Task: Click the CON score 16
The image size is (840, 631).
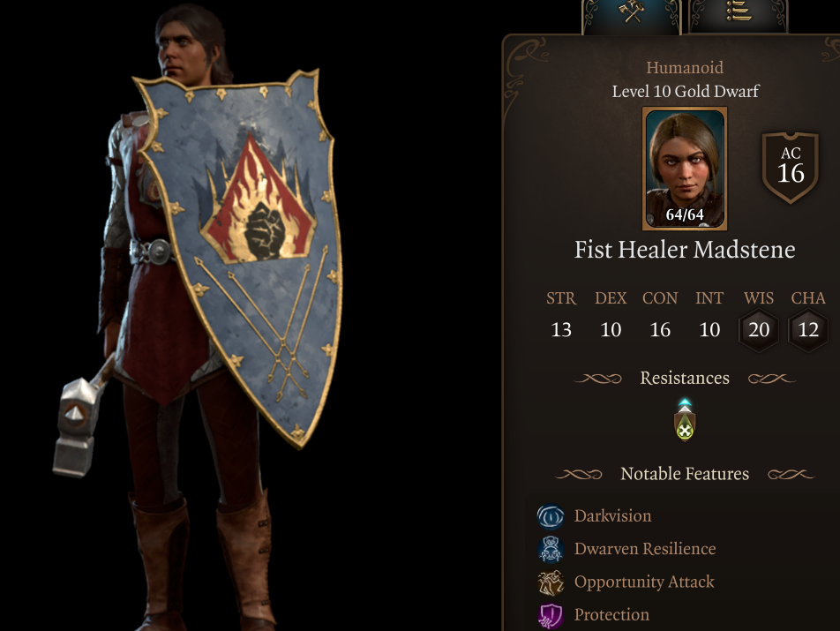Action: 660,329
